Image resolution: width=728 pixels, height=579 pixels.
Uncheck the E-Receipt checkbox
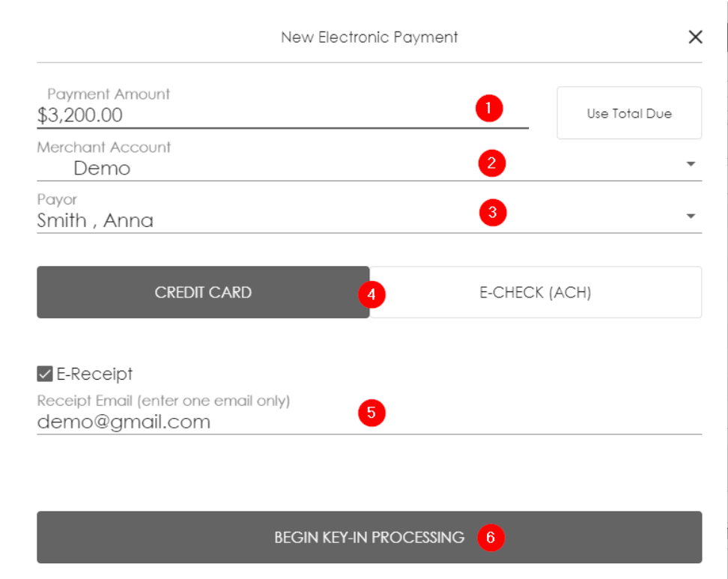point(45,374)
